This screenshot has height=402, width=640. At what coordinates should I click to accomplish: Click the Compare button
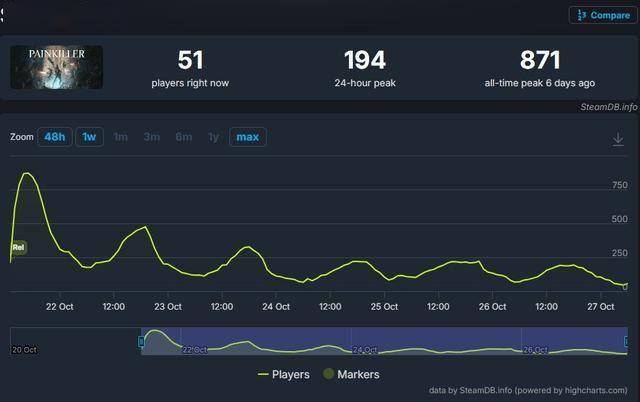coord(599,15)
